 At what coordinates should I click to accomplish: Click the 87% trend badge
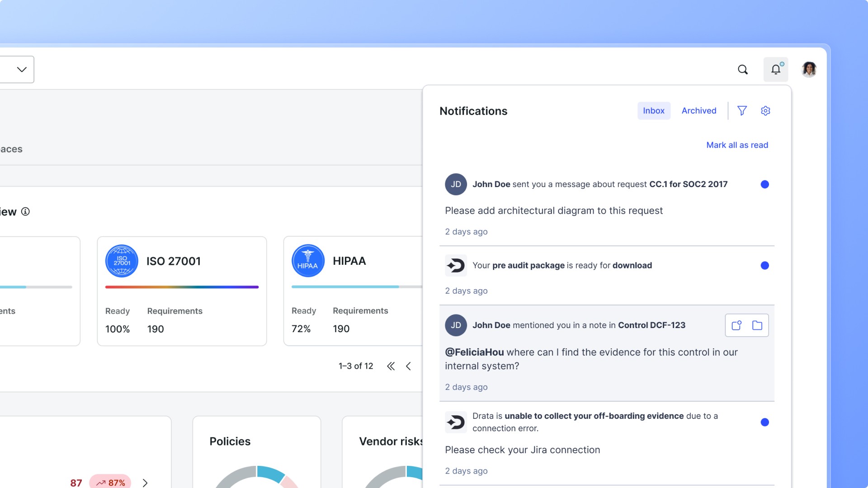click(x=110, y=482)
